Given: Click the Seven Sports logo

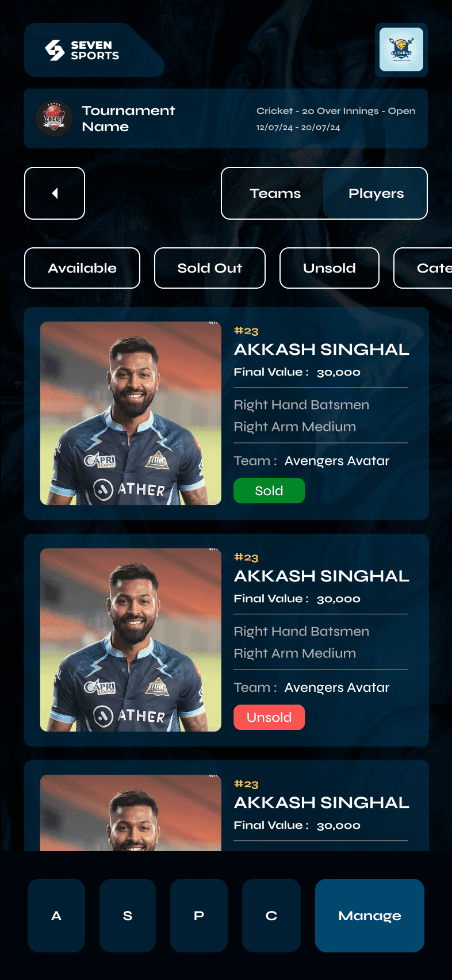Looking at the screenshot, I should 82,51.
